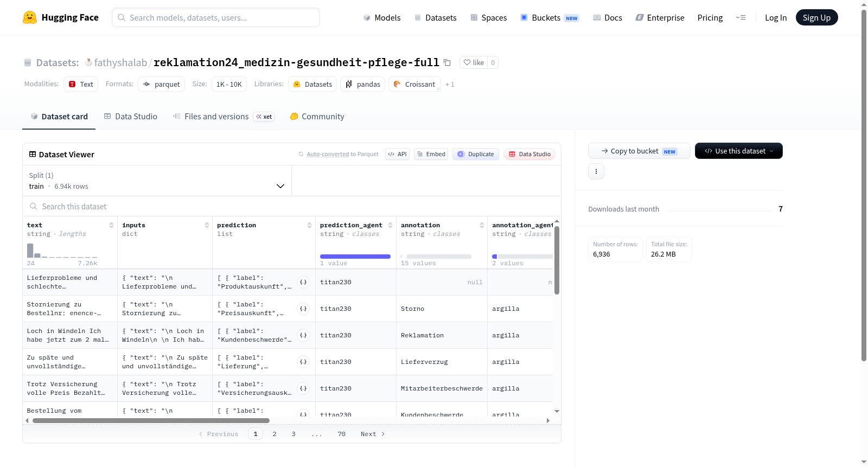Sort by the annotation column arrows
Image resolution: width=868 pixels, height=467 pixels.
pyautogui.click(x=482, y=225)
